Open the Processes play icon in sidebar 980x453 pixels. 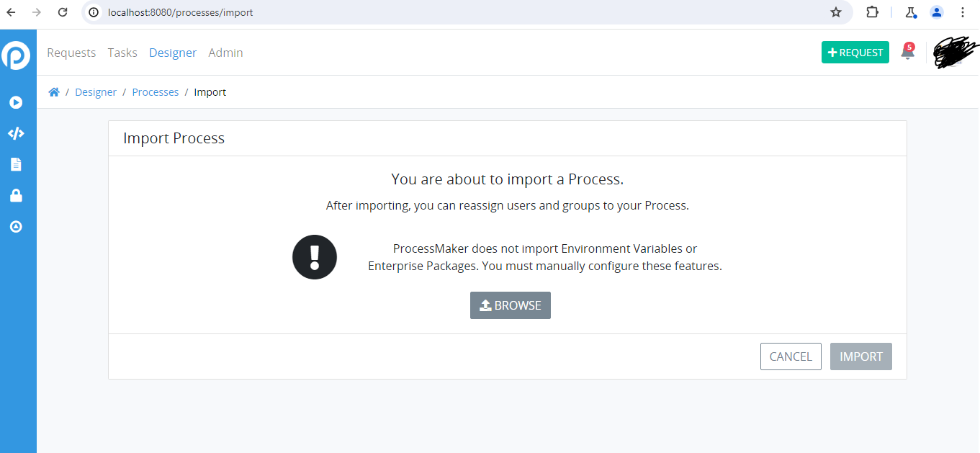click(x=16, y=102)
